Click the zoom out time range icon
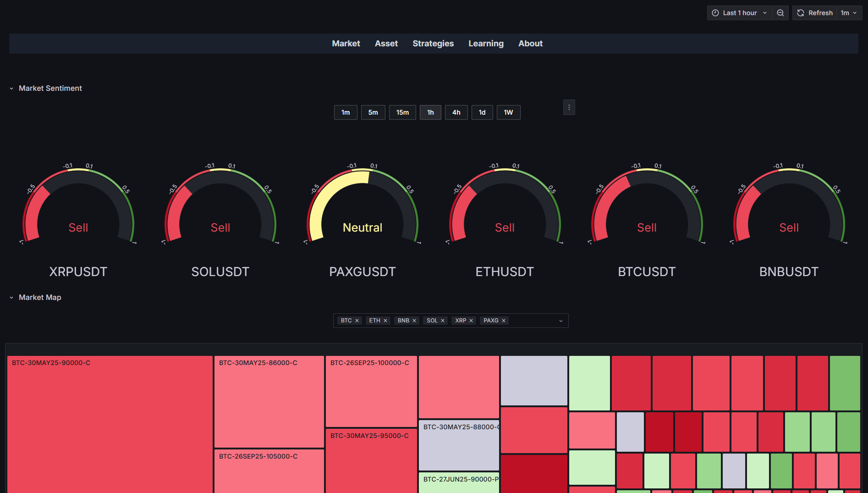This screenshot has height=493, width=868. [780, 13]
